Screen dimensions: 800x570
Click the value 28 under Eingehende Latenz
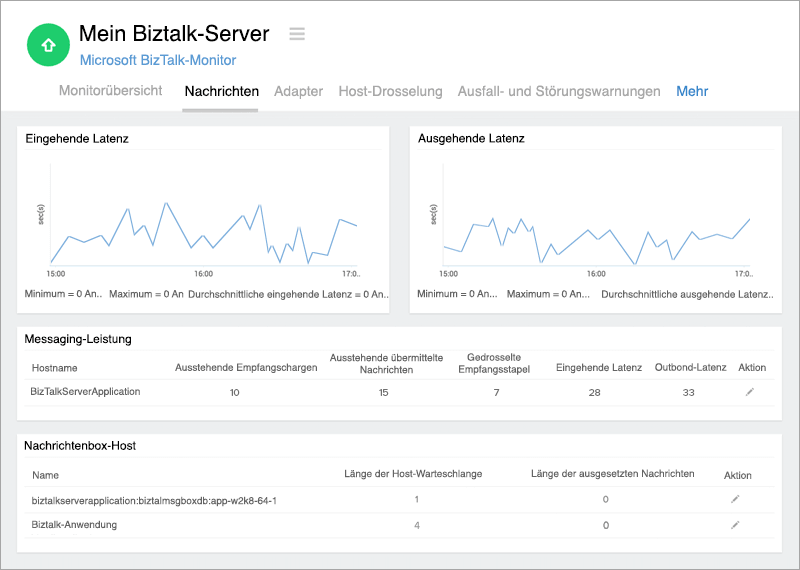(594, 392)
